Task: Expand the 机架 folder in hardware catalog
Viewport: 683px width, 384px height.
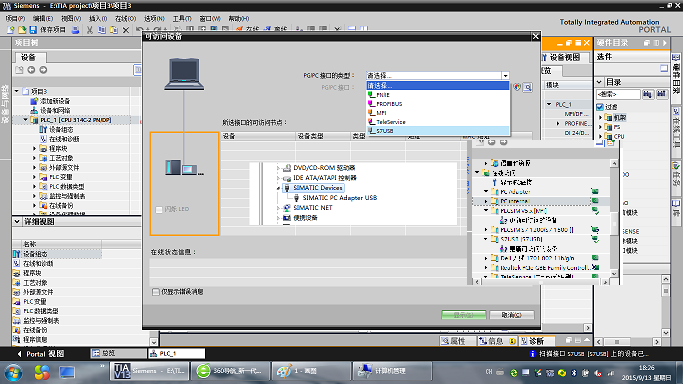Action: (601, 118)
